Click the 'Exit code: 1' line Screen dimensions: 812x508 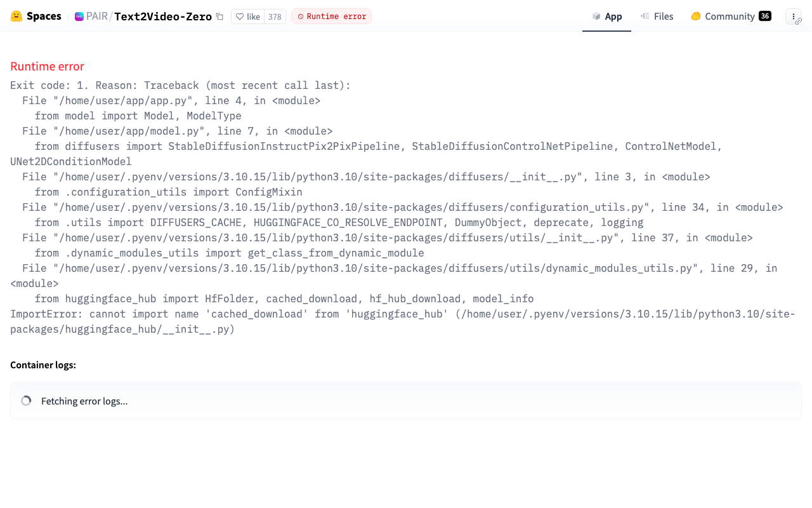point(181,86)
